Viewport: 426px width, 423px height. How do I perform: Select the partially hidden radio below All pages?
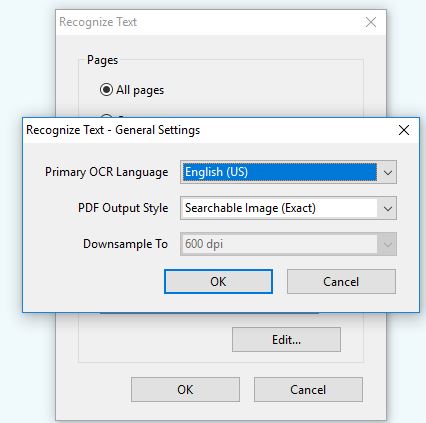(x=106, y=116)
